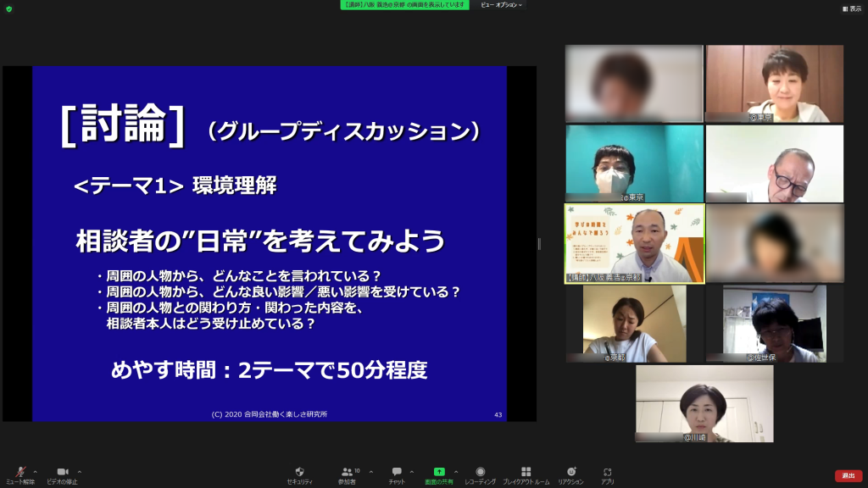
Task: Open Breakout Rooms
Action: [526, 473]
